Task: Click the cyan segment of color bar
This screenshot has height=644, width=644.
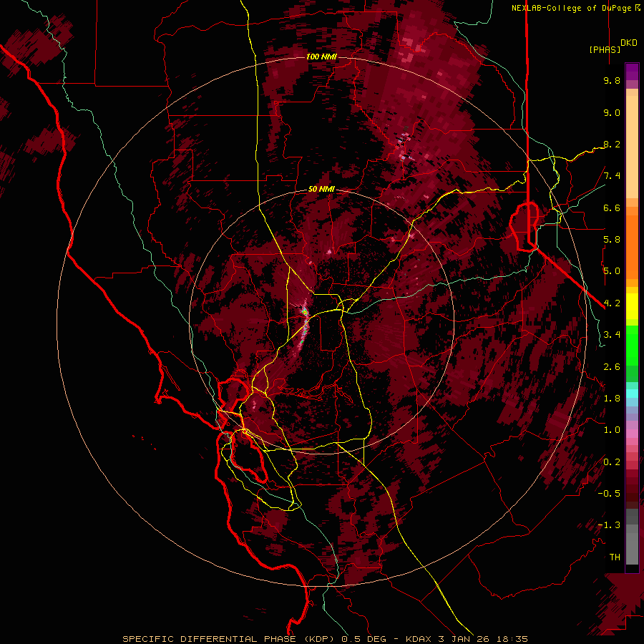Action: [632, 394]
